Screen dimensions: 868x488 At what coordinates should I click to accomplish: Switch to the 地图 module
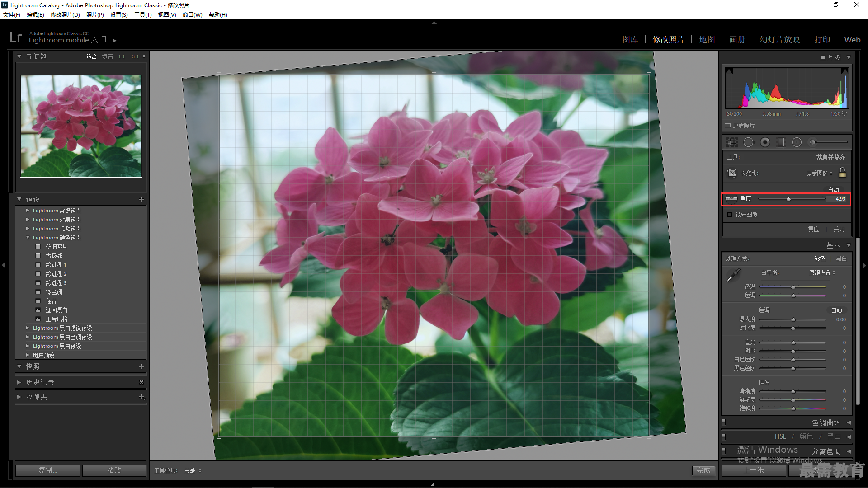pos(707,40)
